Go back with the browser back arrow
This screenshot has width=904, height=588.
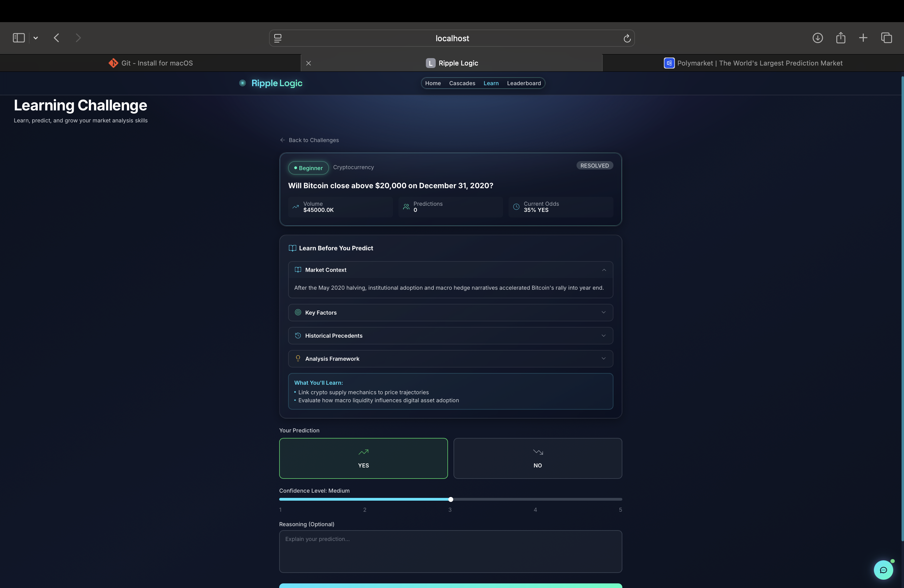tap(57, 38)
